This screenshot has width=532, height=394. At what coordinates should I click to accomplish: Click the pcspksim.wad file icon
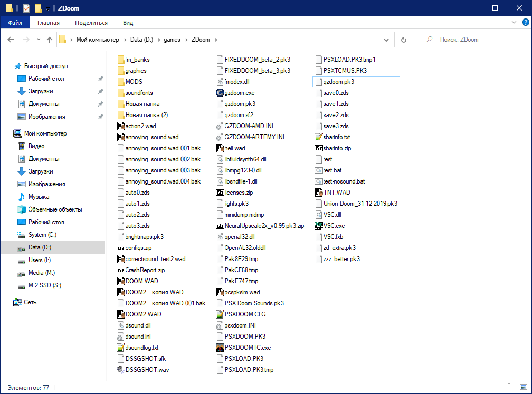pos(220,292)
